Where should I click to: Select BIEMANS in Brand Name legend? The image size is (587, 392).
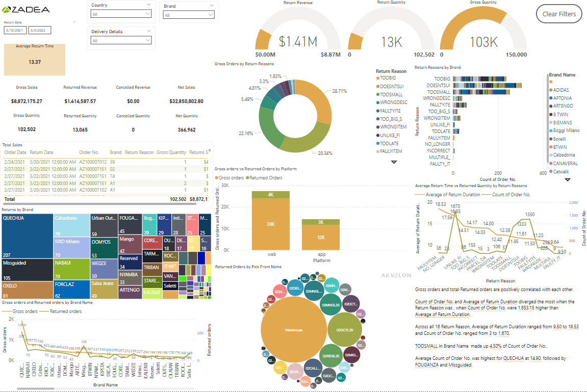tap(560, 122)
